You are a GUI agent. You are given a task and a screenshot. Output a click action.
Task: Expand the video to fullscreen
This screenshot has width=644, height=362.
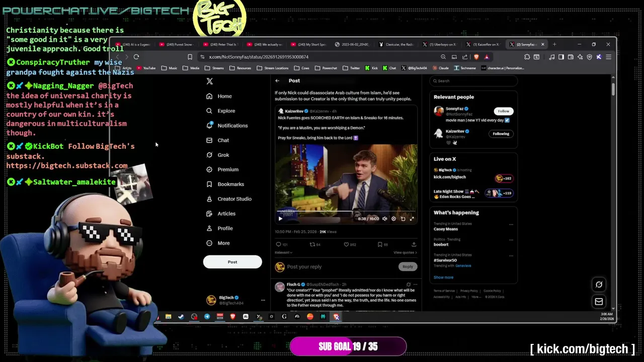[412, 219]
